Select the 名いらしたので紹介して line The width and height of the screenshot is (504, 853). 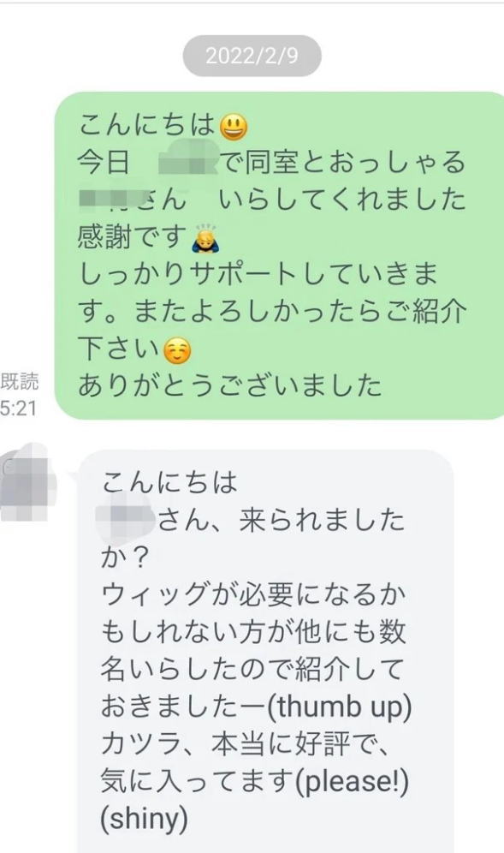pos(252,669)
